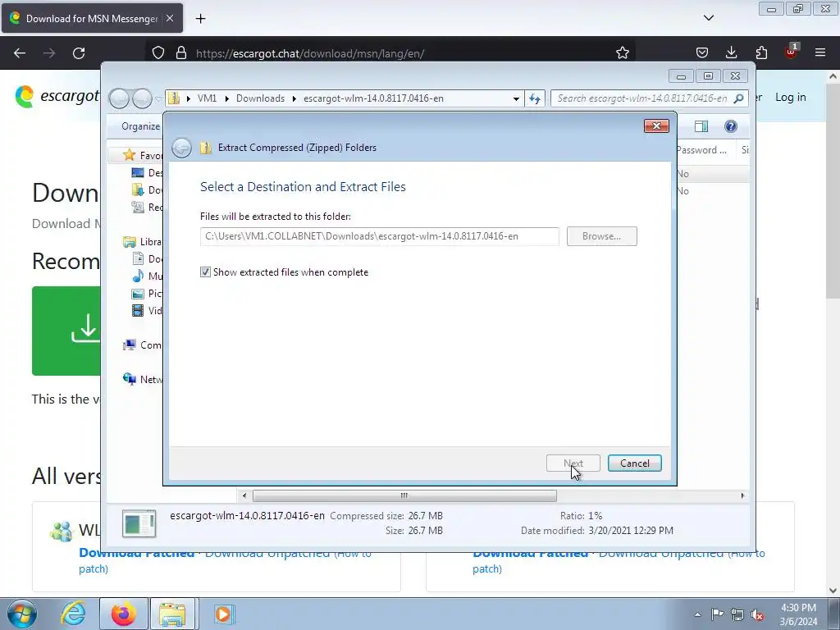Click the Explorer refresh button
This screenshot has width=840, height=630.
tap(535, 98)
